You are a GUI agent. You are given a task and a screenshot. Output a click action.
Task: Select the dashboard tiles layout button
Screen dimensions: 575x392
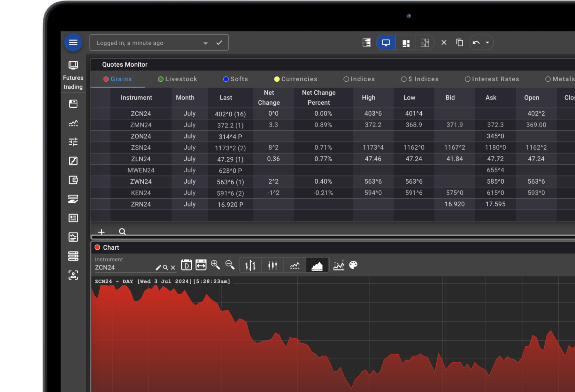[406, 43]
